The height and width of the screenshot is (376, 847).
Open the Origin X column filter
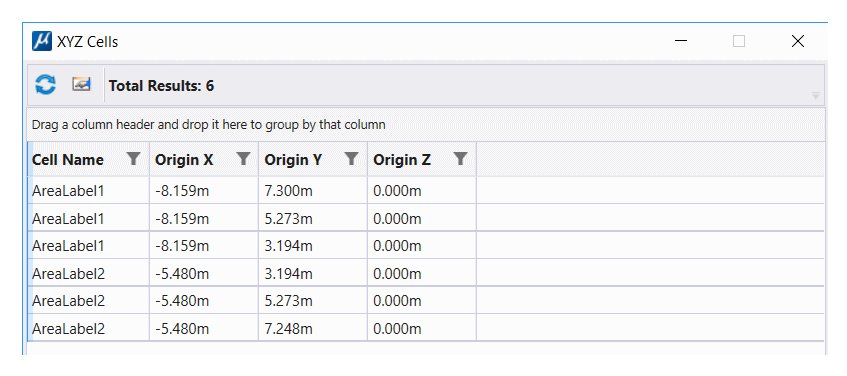(244, 158)
